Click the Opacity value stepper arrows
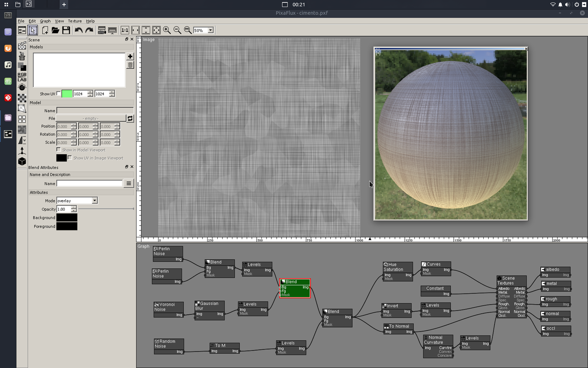Viewport: 588px width, 368px height. [x=73, y=209]
